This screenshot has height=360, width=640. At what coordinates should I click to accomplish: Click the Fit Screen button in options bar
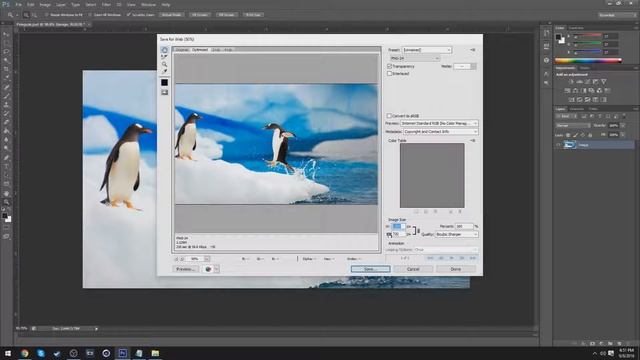[x=200, y=15]
